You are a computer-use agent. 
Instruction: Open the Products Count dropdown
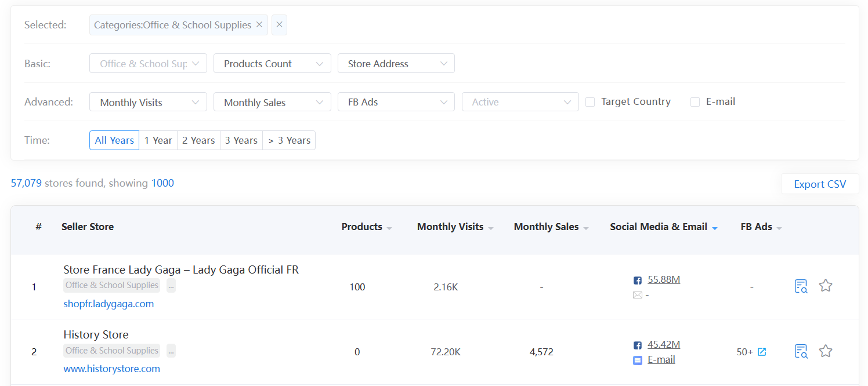(x=272, y=63)
